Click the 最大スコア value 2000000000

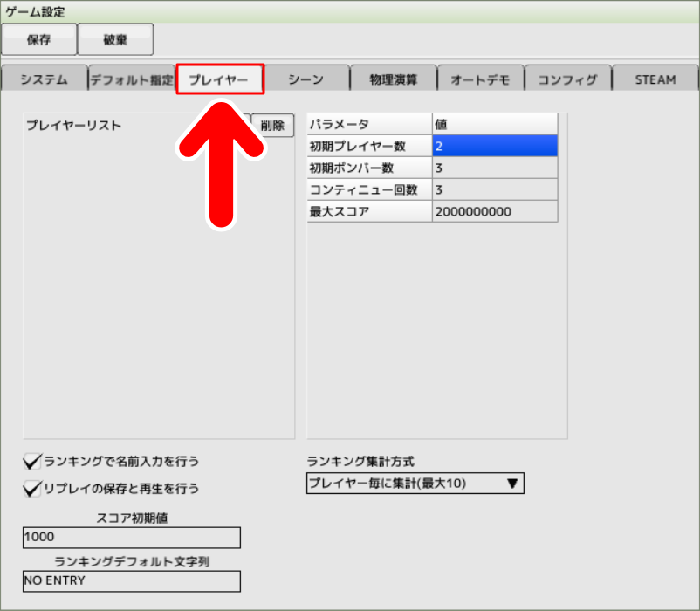[x=494, y=210]
